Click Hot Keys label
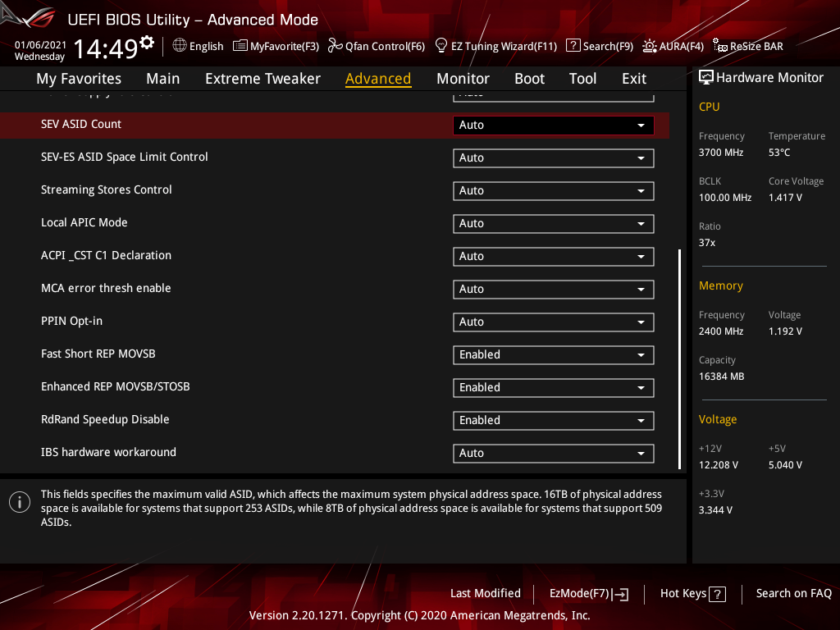Screen dimensions: 840x630 (x=683, y=593)
